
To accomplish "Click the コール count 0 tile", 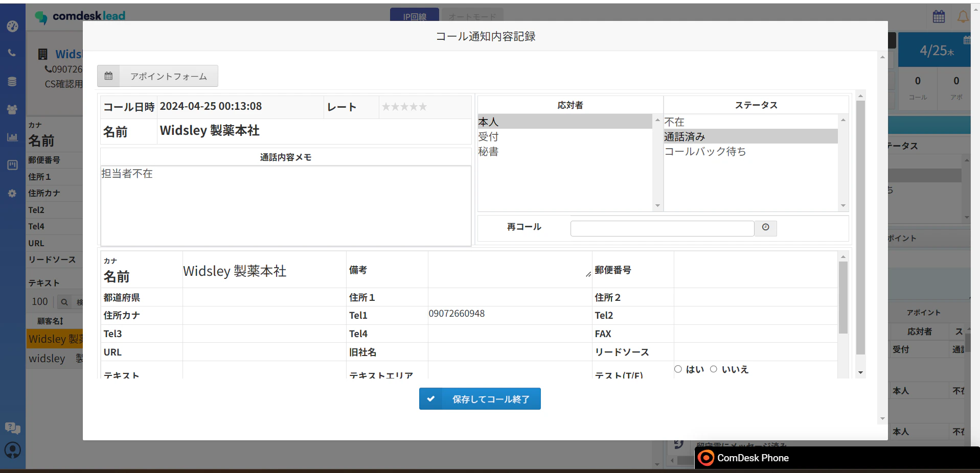I will click(x=918, y=88).
